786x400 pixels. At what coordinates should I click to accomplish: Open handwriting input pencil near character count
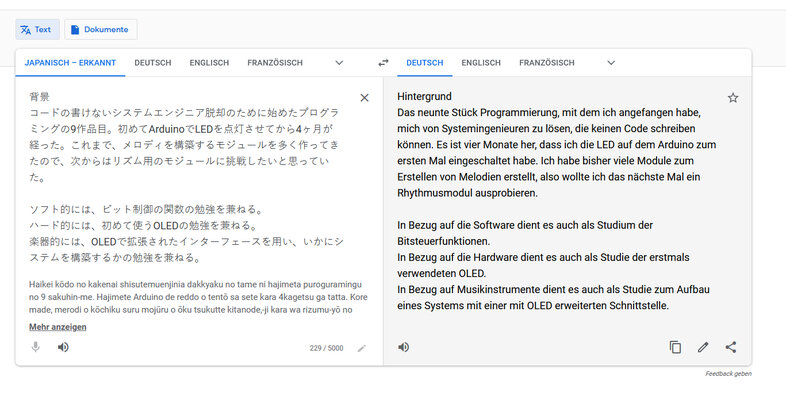tap(361, 348)
